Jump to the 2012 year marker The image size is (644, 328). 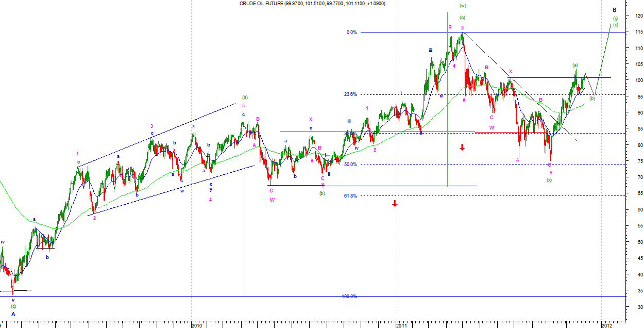[x=607, y=325]
